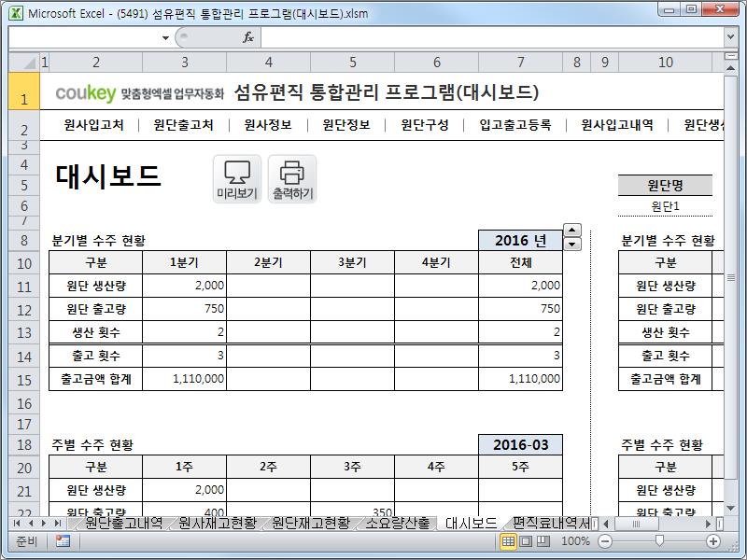Click the 출력하기 print icon button

click(x=292, y=178)
